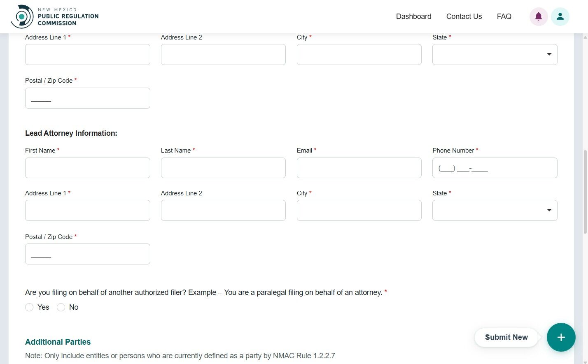
Task: Select No for filing on behalf
Action: (61, 307)
